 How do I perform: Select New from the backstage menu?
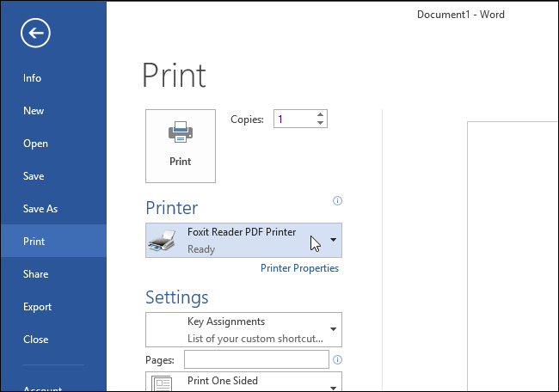point(34,111)
